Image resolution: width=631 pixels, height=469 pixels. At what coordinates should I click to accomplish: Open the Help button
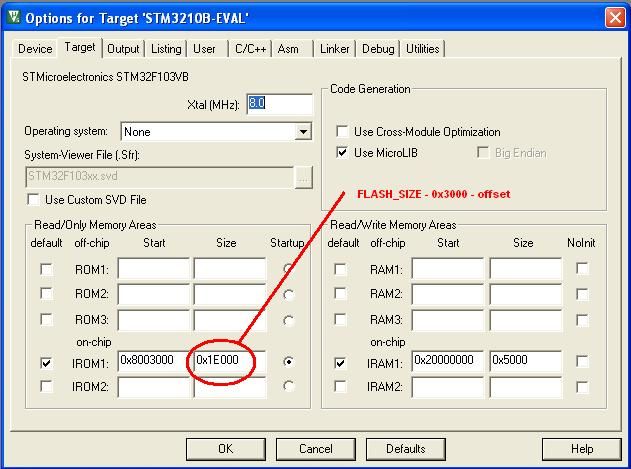point(582,449)
